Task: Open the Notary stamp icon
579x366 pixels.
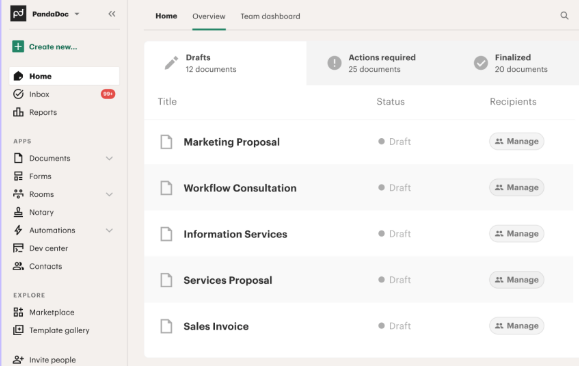Action: tap(18, 212)
